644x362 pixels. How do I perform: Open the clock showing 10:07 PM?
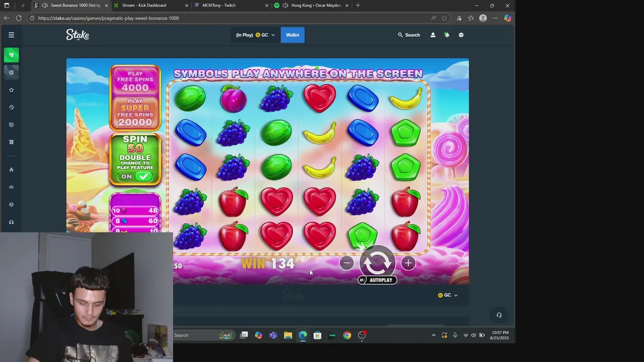coord(500,335)
